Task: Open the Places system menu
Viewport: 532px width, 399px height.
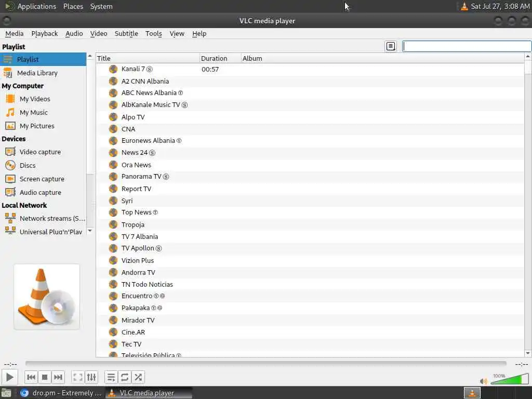Action: [73, 6]
